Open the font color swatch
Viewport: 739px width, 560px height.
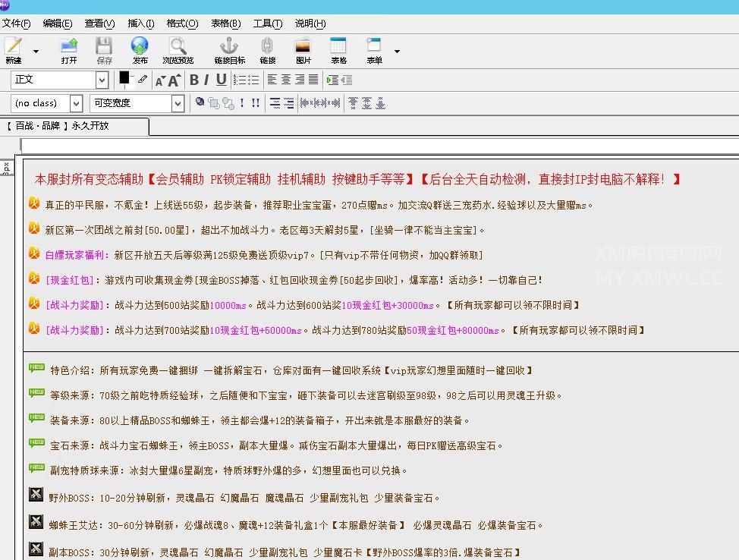coord(124,78)
